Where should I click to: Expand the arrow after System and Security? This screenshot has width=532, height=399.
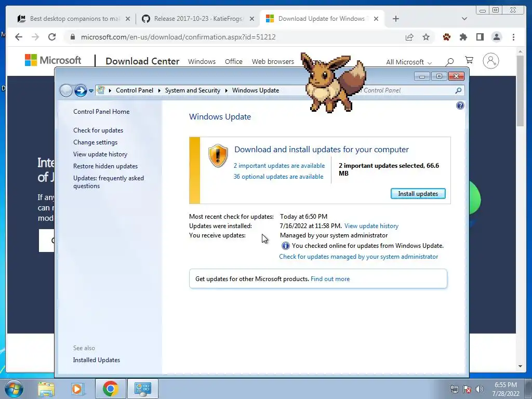227,90
